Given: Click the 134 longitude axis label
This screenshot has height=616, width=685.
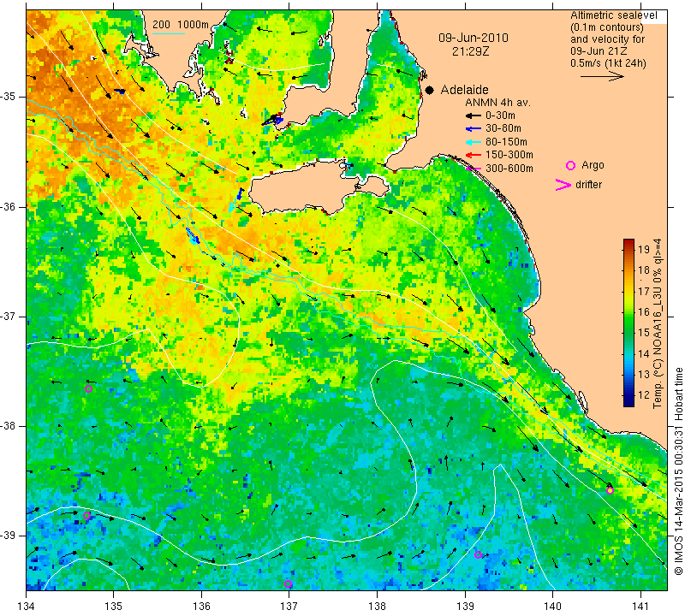Looking at the screenshot, I should pyautogui.click(x=27, y=606).
